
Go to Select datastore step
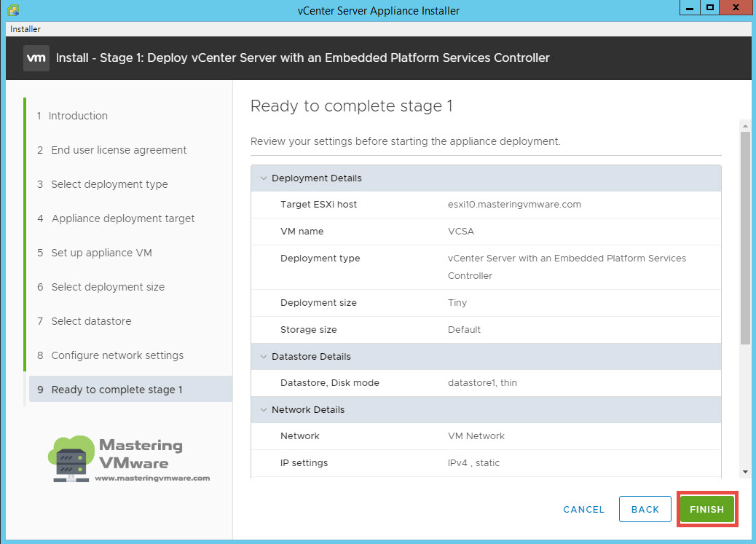[x=84, y=321]
